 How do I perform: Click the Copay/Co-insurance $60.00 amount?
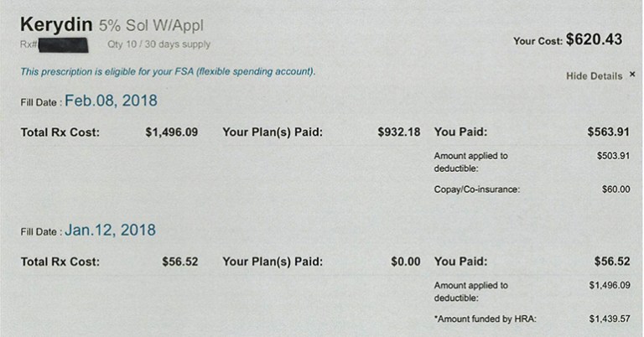pos(615,189)
